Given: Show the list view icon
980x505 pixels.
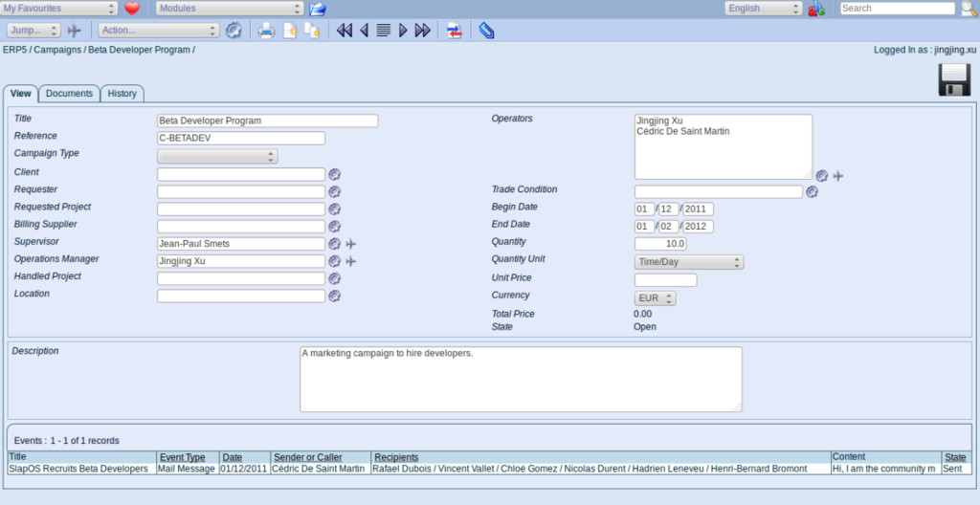Looking at the screenshot, I should (x=383, y=31).
